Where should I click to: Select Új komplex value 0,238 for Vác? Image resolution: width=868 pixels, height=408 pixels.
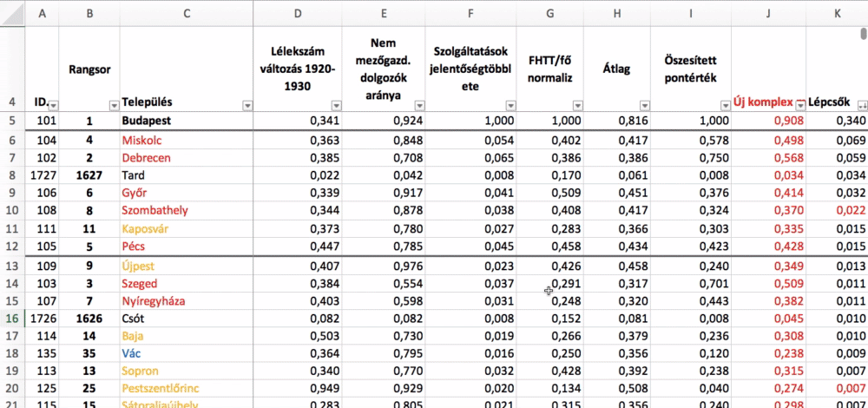(768, 354)
